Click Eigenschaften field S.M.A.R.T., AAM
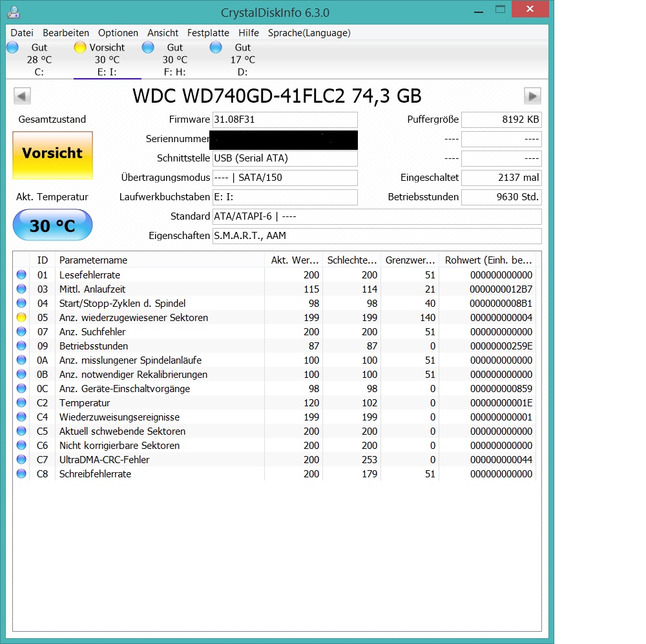The width and height of the screenshot is (646, 644). pyautogui.click(x=377, y=236)
